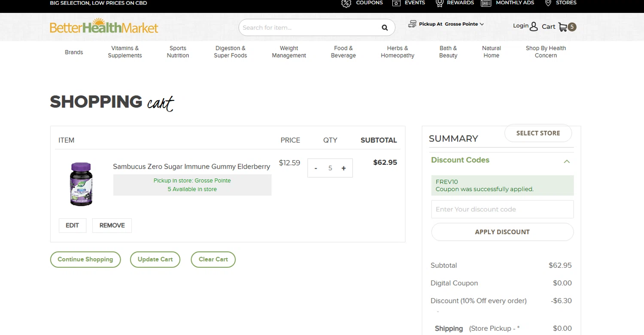Click the search magnifier icon
644x335 pixels.
tap(385, 28)
